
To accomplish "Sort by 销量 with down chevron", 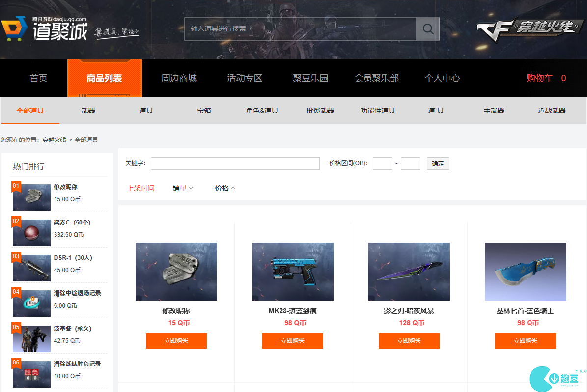I will pyautogui.click(x=183, y=188).
